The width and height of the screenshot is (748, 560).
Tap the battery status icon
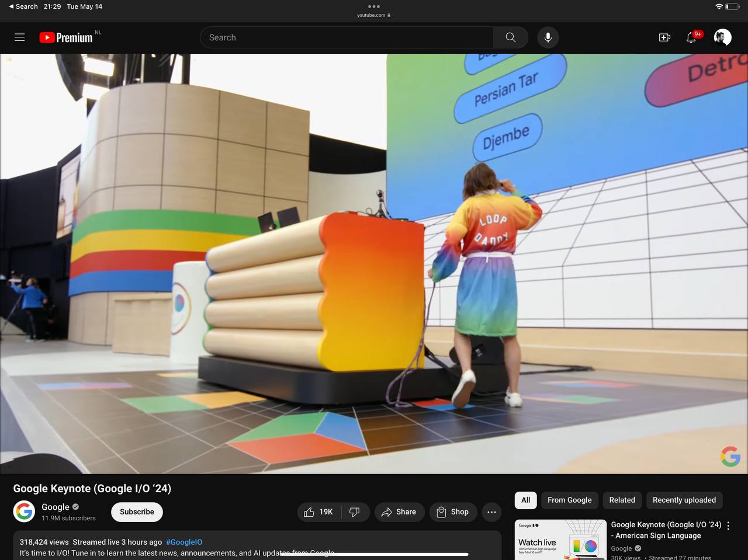click(732, 6)
